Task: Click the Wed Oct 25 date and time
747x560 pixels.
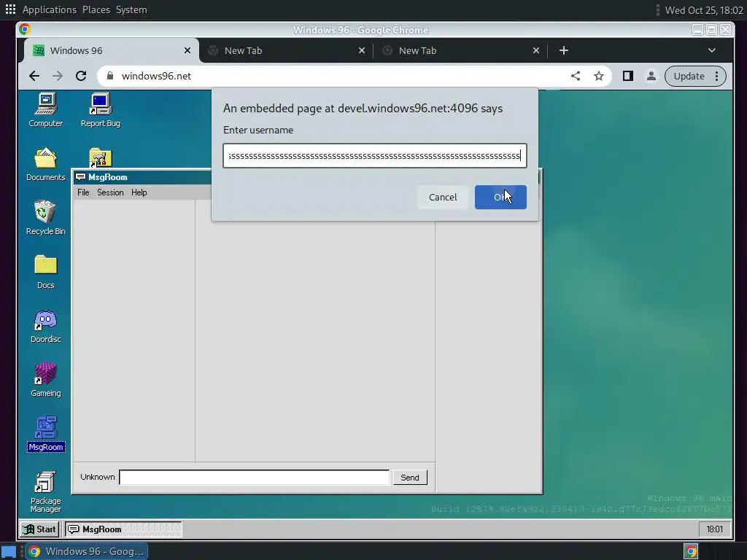Action: tap(704, 10)
